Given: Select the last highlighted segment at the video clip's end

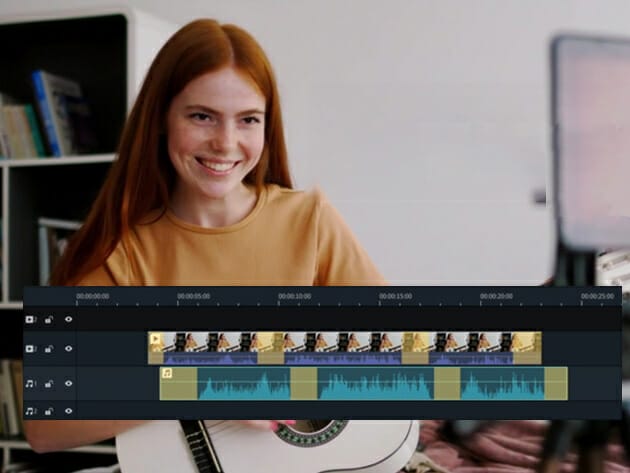Looking at the screenshot, I should coord(526,348).
